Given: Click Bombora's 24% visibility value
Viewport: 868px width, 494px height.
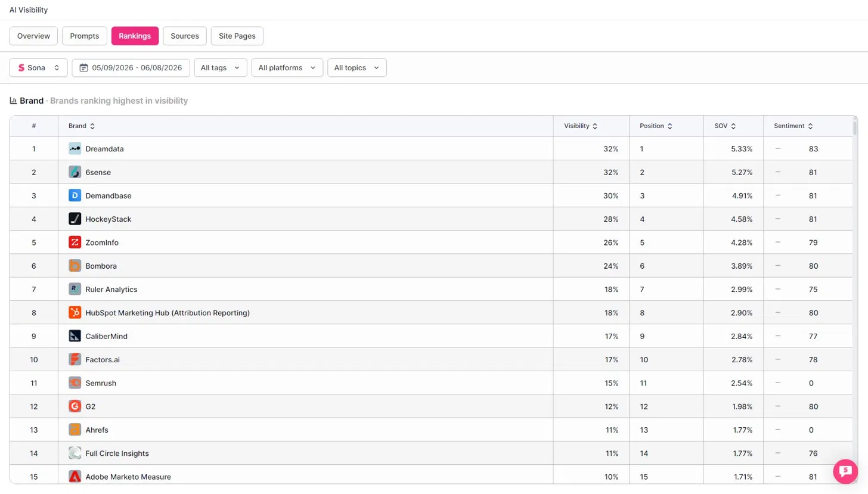Looking at the screenshot, I should 611,266.
